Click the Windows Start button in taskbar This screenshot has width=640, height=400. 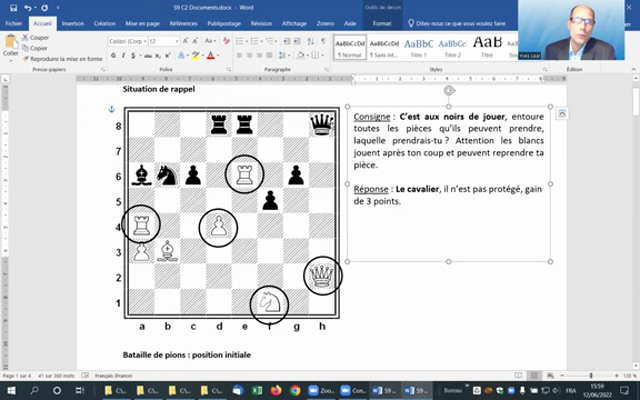9,390
